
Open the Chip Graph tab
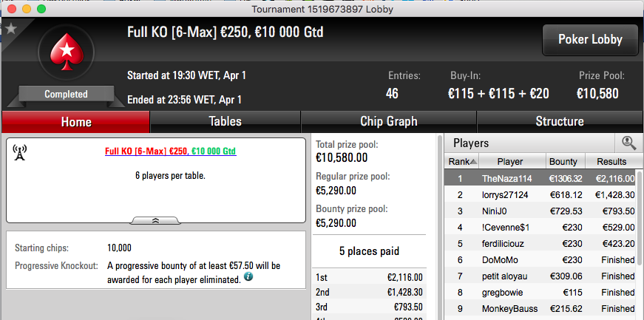[388, 122]
